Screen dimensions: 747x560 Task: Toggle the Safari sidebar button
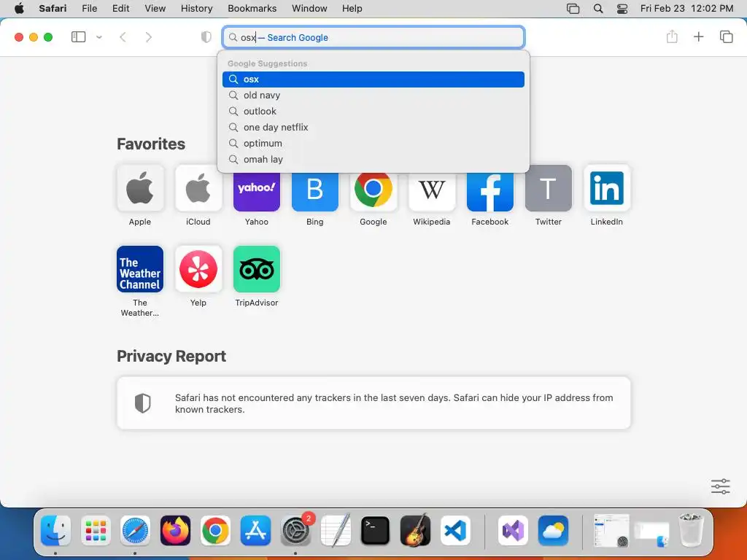point(78,37)
